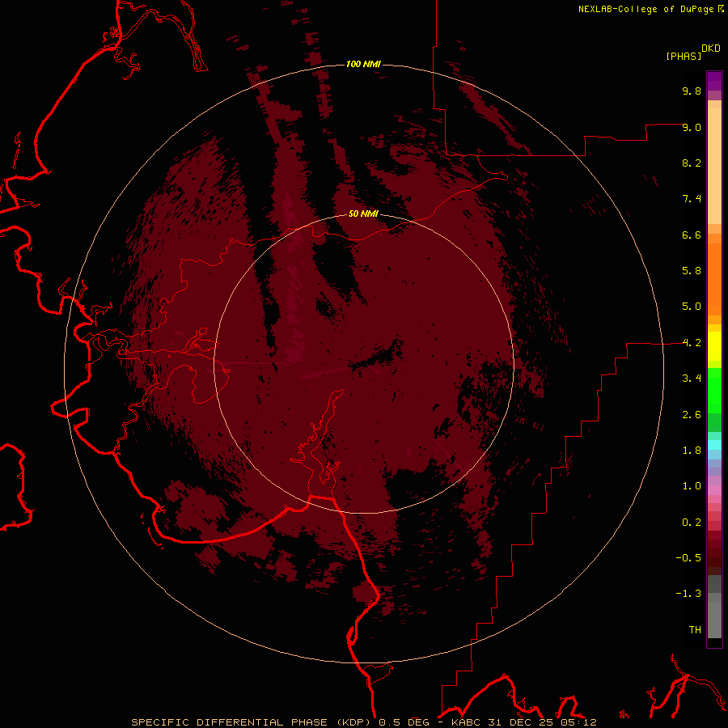
Task: Click the 4.2 value on color scale
Action: tap(692, 343)
